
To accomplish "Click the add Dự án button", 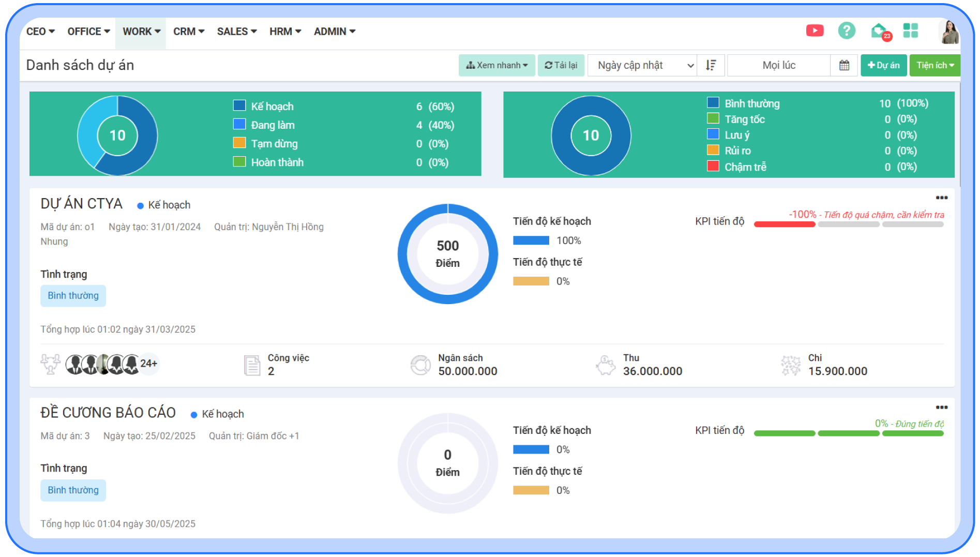I will click(883, 65).
